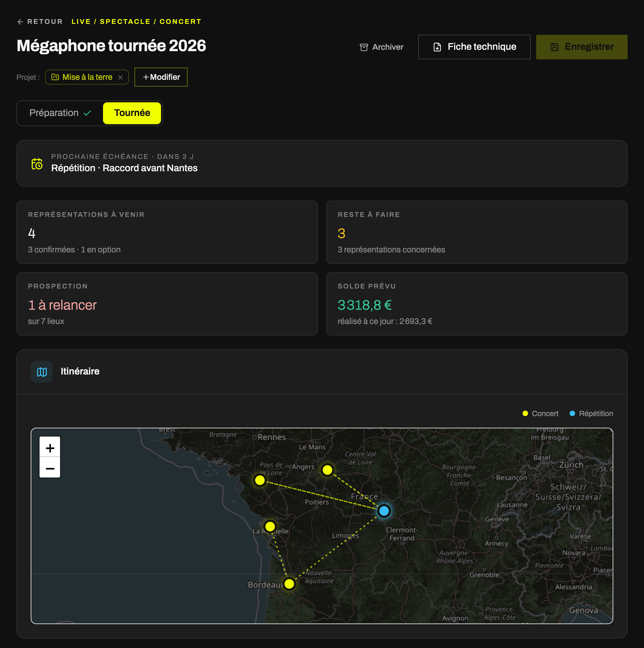Click the Live / Spectacle / Concert breadcrumb
644x648 pixels.
136,22
